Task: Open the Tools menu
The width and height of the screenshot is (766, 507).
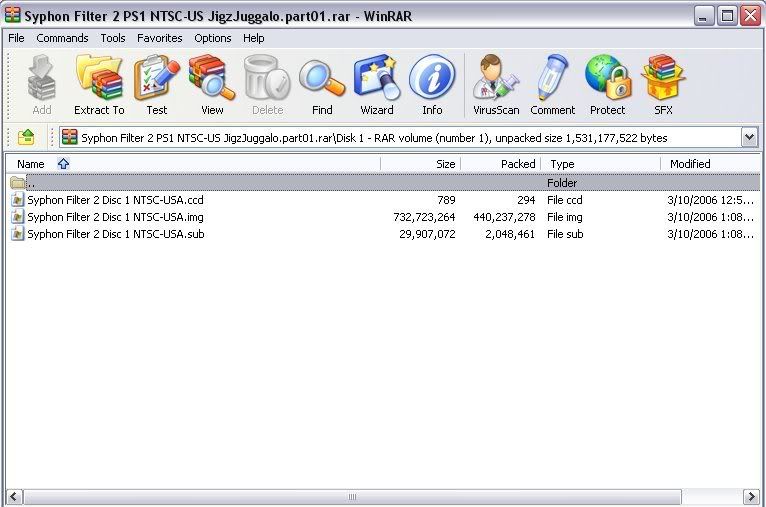Action: pyautogui.click(x=113, y=38)
